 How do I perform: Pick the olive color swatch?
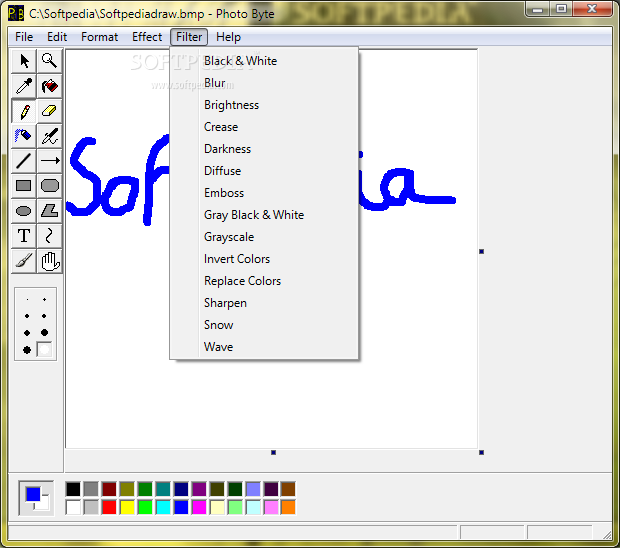tap(127, 489)
